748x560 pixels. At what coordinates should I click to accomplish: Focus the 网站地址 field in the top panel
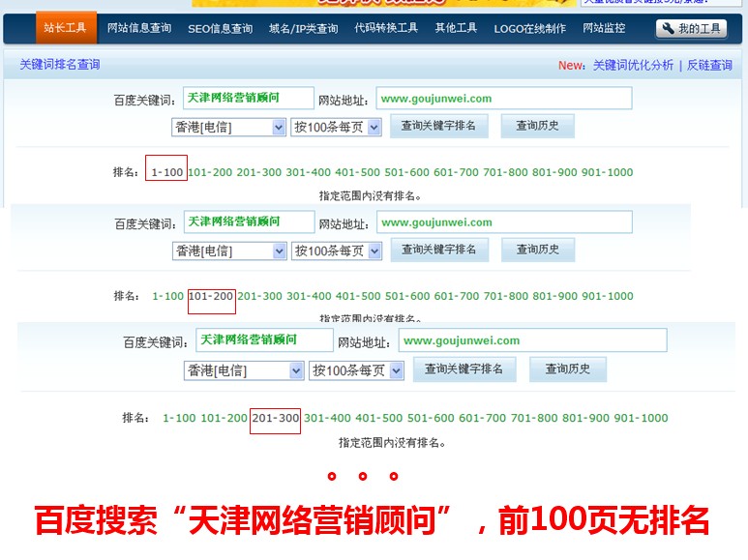504,99
